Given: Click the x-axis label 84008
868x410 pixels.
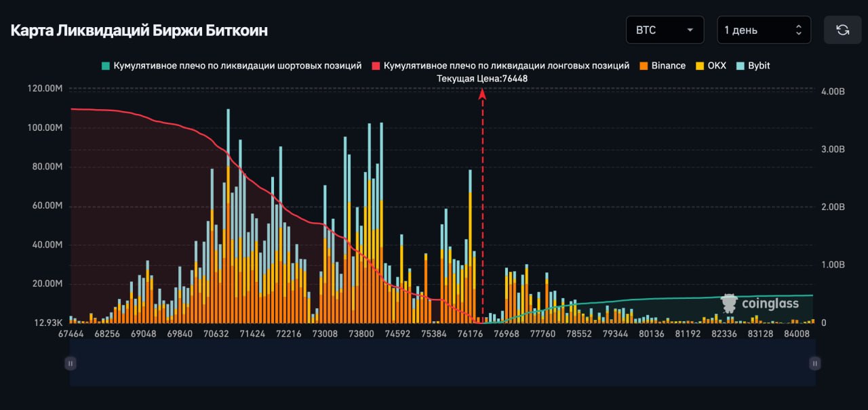Looking at the screenshot, I should pos(797,333).
